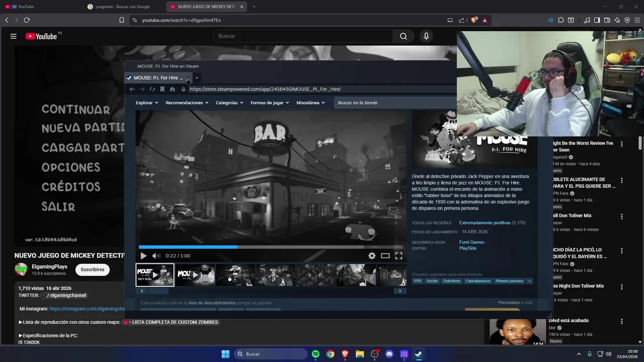Open options for D4vd está acabado video

tap(622, 321)
